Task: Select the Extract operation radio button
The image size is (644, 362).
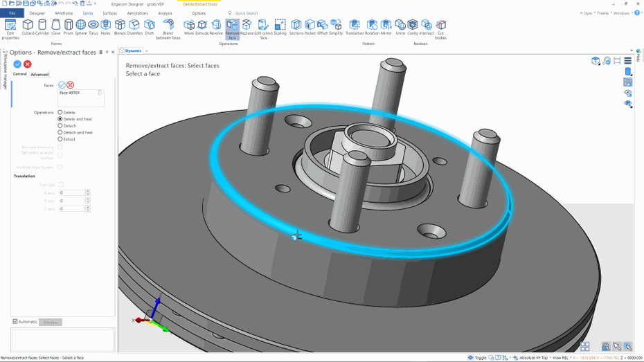Action: tap(60, 139)
